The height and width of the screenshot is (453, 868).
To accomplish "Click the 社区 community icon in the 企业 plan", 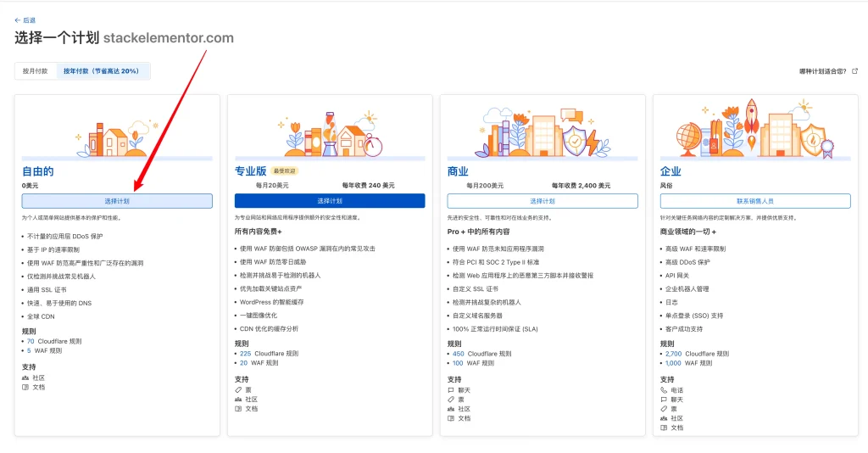I will tap(664, 418).
